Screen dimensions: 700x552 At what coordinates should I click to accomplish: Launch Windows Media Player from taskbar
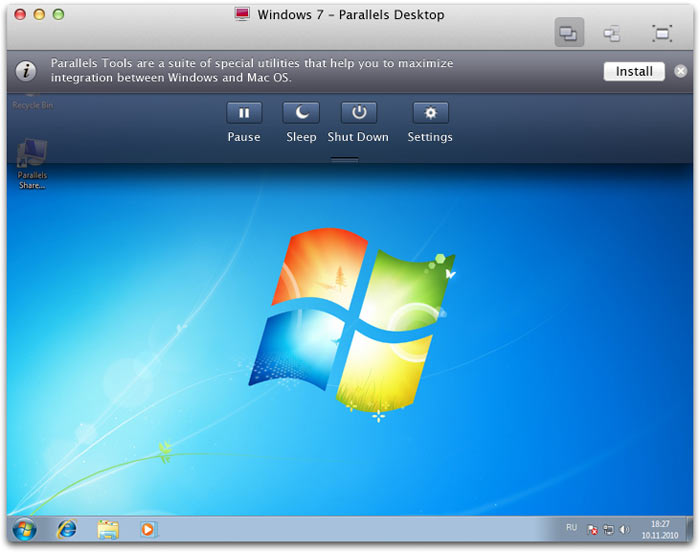(148, 530)
